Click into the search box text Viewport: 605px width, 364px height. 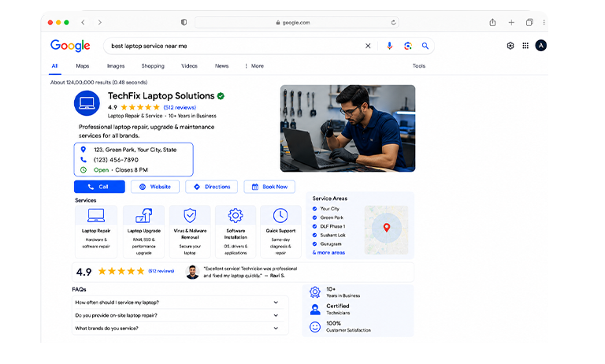tap(149, 46)
